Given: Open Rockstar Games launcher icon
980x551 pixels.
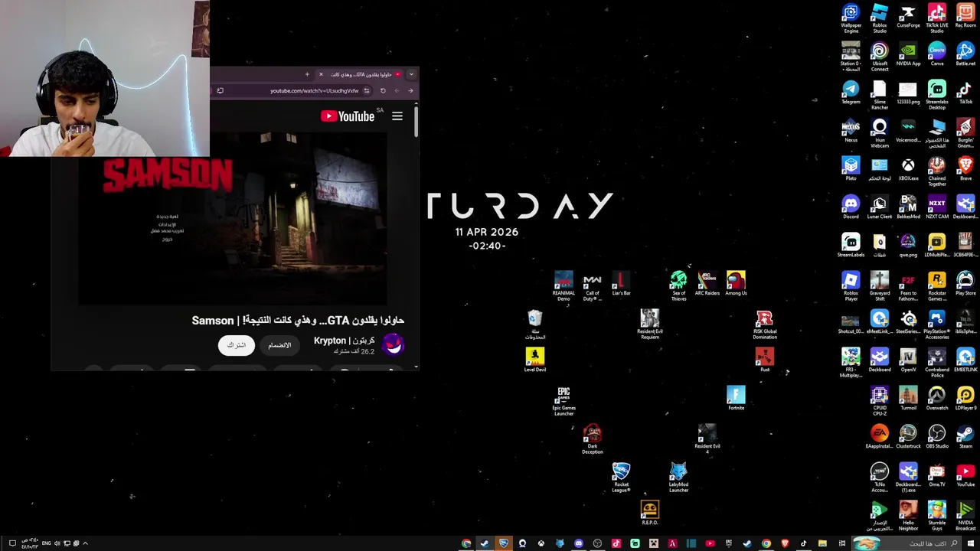Looking at the screenshot, I should [937, 286].
